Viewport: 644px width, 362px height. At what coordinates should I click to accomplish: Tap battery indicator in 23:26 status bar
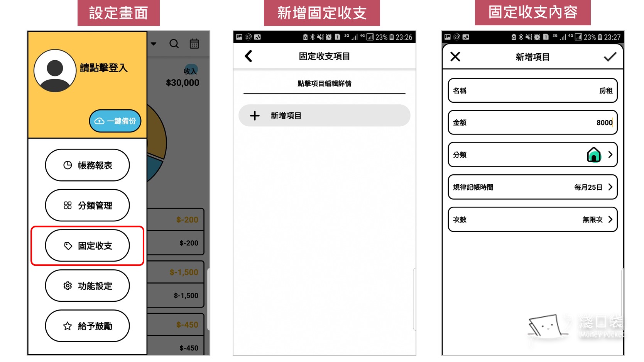(x=392, y=37)
